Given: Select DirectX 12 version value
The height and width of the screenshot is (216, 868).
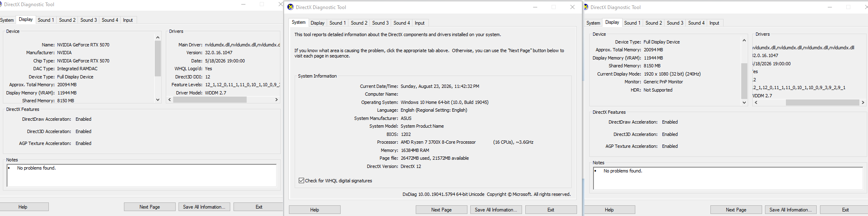Looking at the screenshot, I should click(411, 166).
